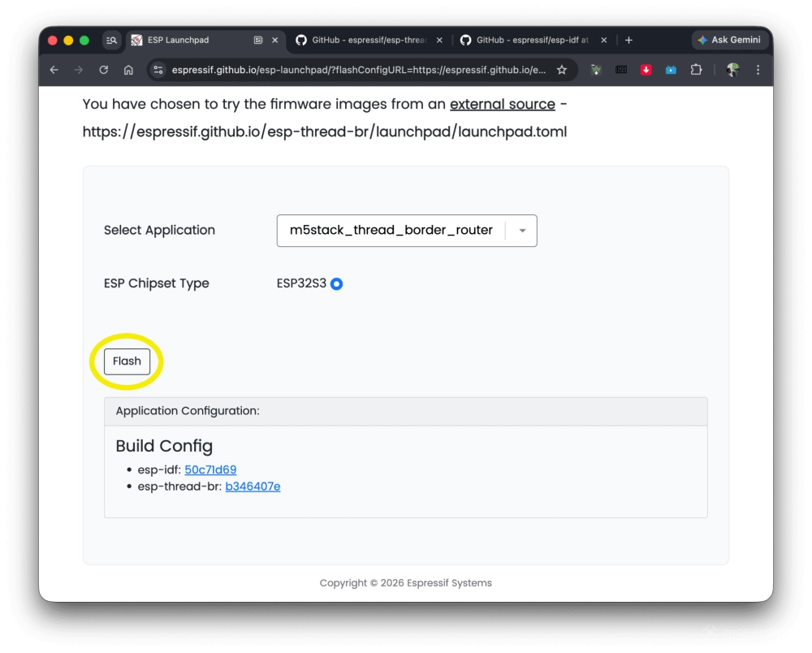Switch to the ESP Launchpad tab

coord(205,40)
